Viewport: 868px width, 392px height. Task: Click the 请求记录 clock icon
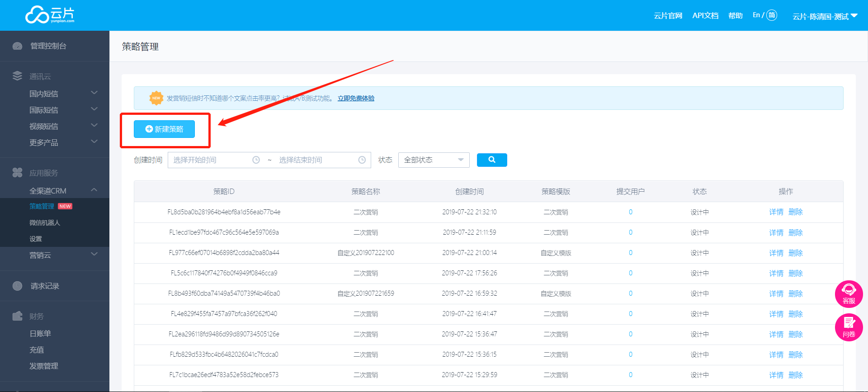click(x=17, y=286)
